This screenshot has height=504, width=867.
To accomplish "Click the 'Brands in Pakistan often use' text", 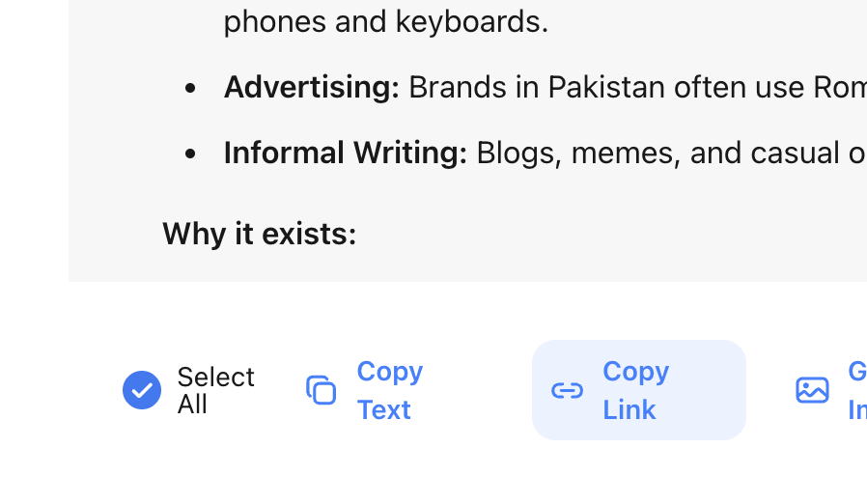I will pyautogui.click(x=608, y=88).
